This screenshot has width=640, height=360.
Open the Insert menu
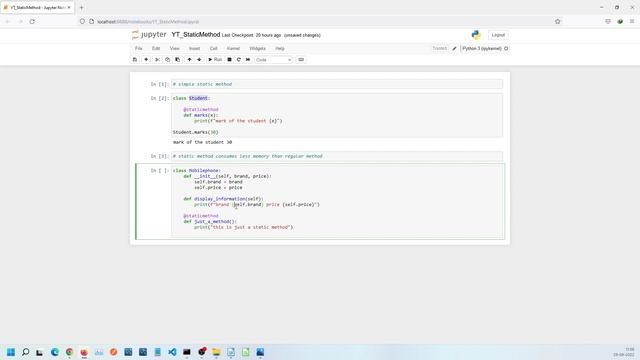coord(194,49)
